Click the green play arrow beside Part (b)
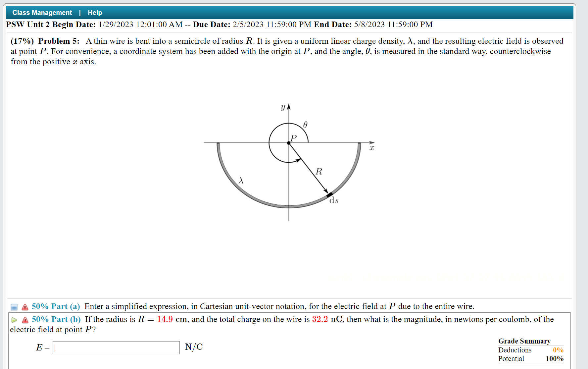588x369 pixels. 14,320
